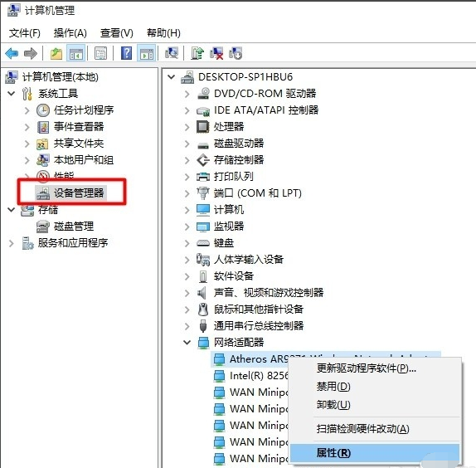Screen dimensions: 476x468
Task: Select 端口 (COM 和 LPT) category
Action: click(x=257, y=193)
